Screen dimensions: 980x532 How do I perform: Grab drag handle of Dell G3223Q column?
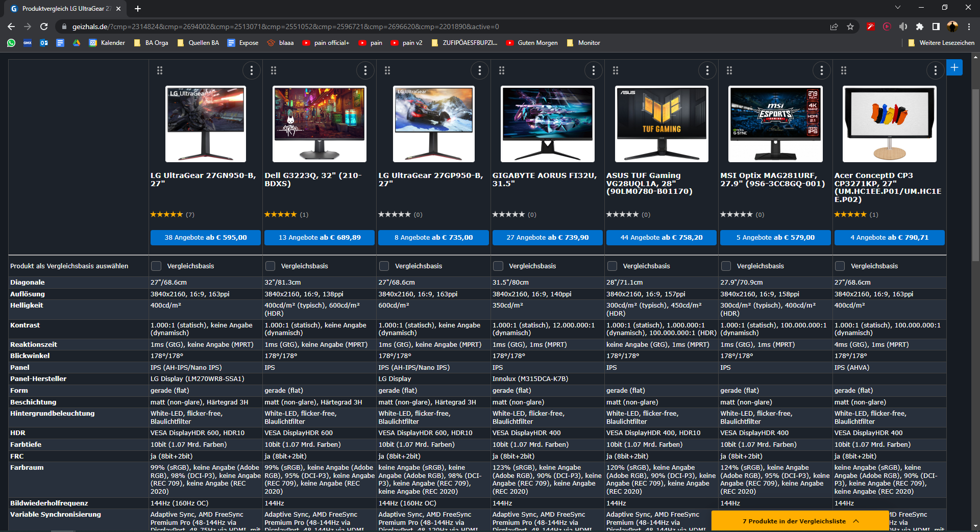tap(274, 70)
